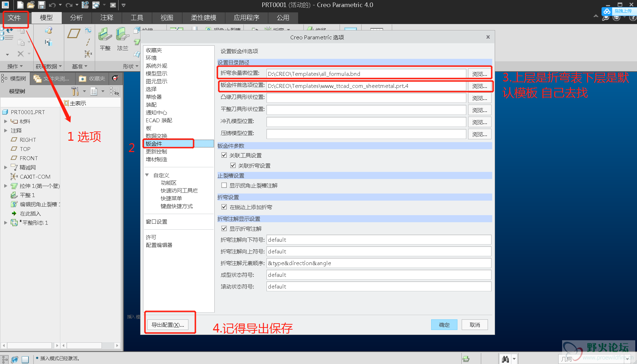
Task: Open the 几何 selection filter dropdown
Action: (628, 359)
